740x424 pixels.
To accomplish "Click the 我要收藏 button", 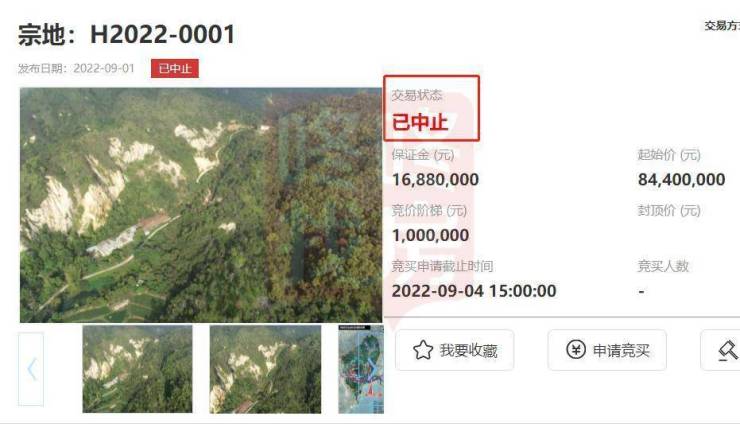I will click(454, 350).
